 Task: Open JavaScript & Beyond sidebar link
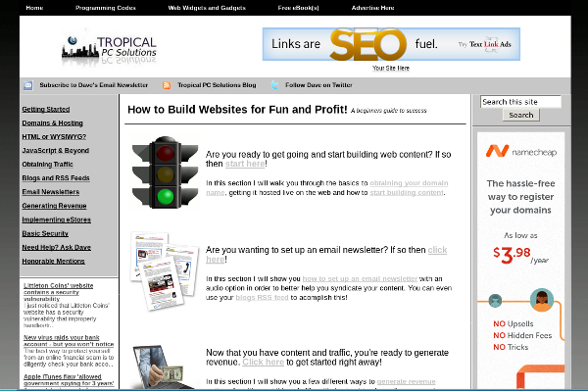(x=56, y=151)
